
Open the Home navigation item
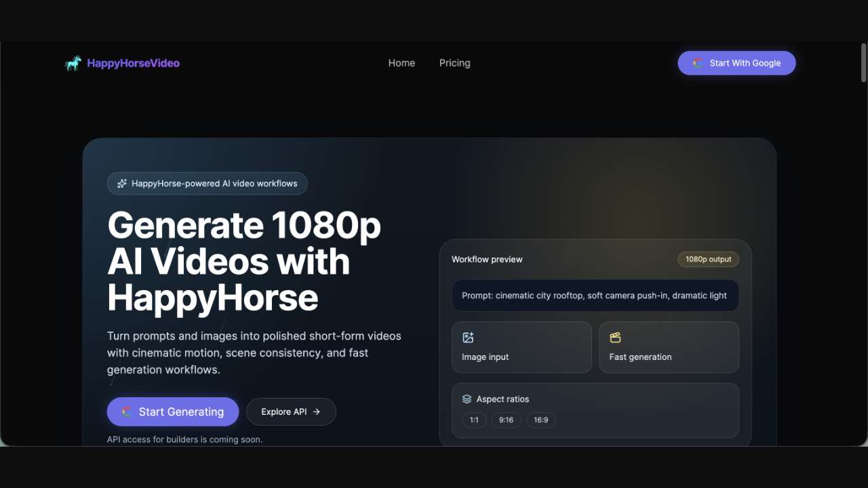pyautogui.click(x=401, y=63)
